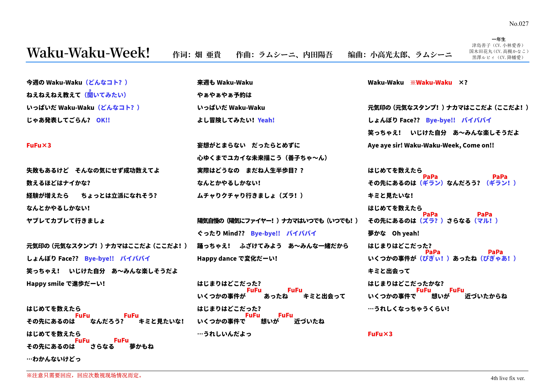Click the red FuFu×3 text at left
Screen dimensions: 555x392
pos(39,145)
